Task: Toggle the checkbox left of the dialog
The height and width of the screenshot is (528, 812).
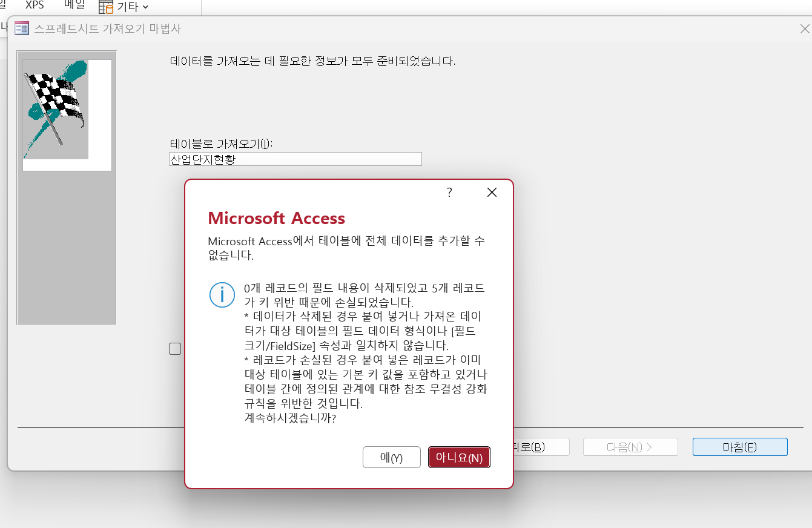Action: [175, 349]
